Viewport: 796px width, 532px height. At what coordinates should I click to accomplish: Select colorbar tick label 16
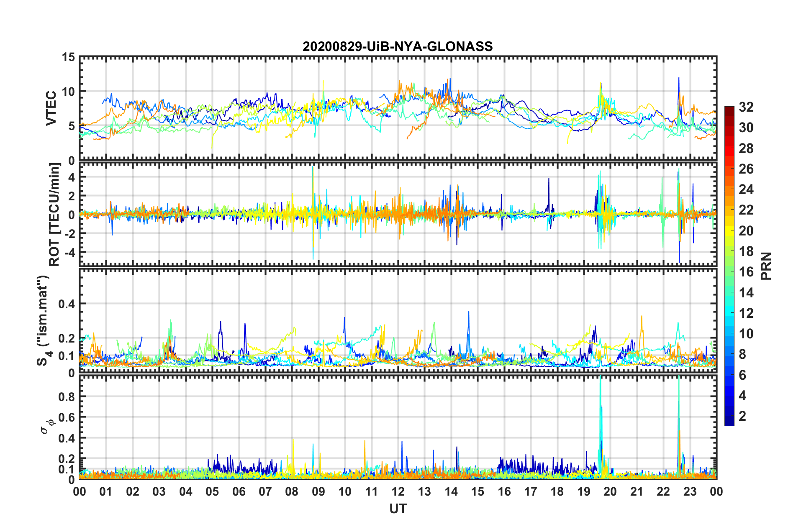click(x=746, y=272)
